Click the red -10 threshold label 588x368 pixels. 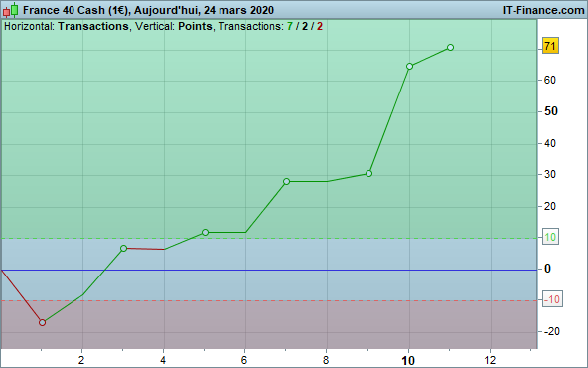pyautogui.click(x=552, y=299)
